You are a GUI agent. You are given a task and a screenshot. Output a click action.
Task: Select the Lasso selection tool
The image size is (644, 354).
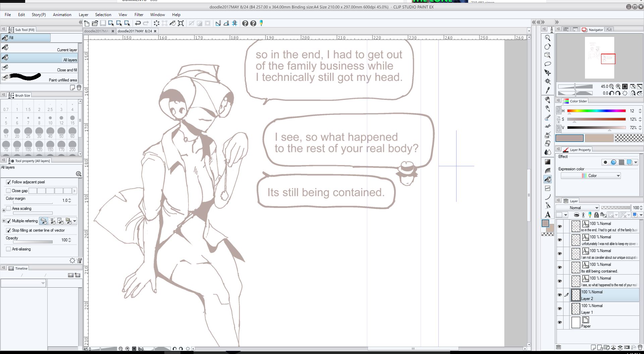tap(547, 64)
